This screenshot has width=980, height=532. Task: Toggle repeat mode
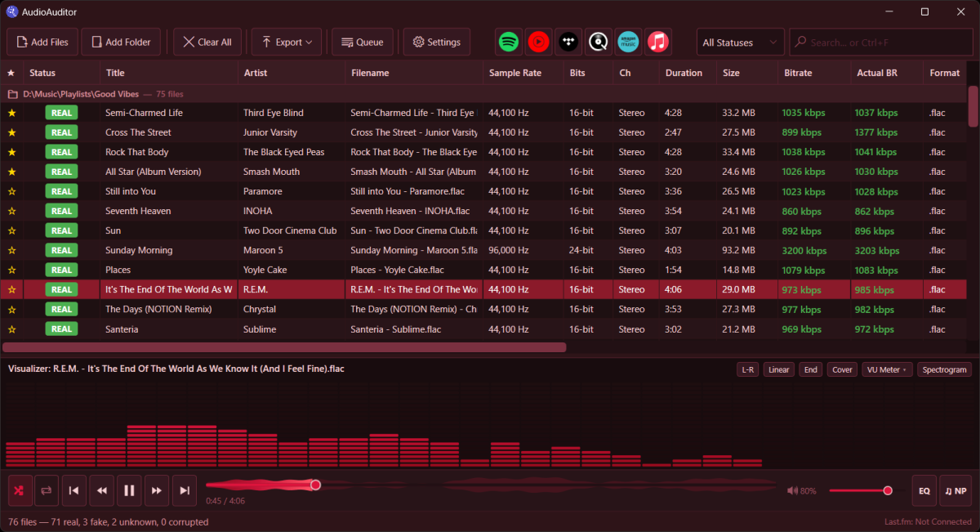(47, 490)
